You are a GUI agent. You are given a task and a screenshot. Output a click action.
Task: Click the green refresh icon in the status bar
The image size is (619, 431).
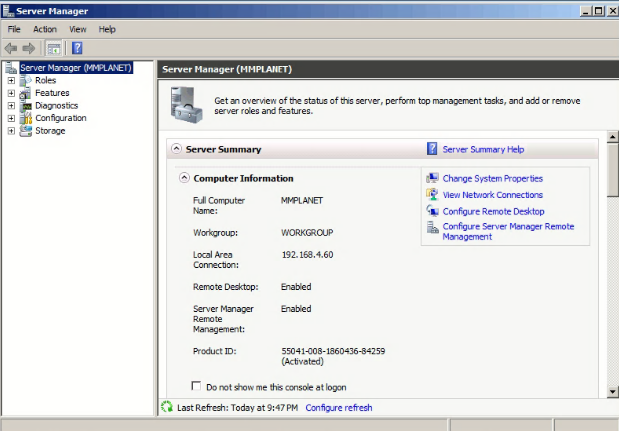coord(167,407)
